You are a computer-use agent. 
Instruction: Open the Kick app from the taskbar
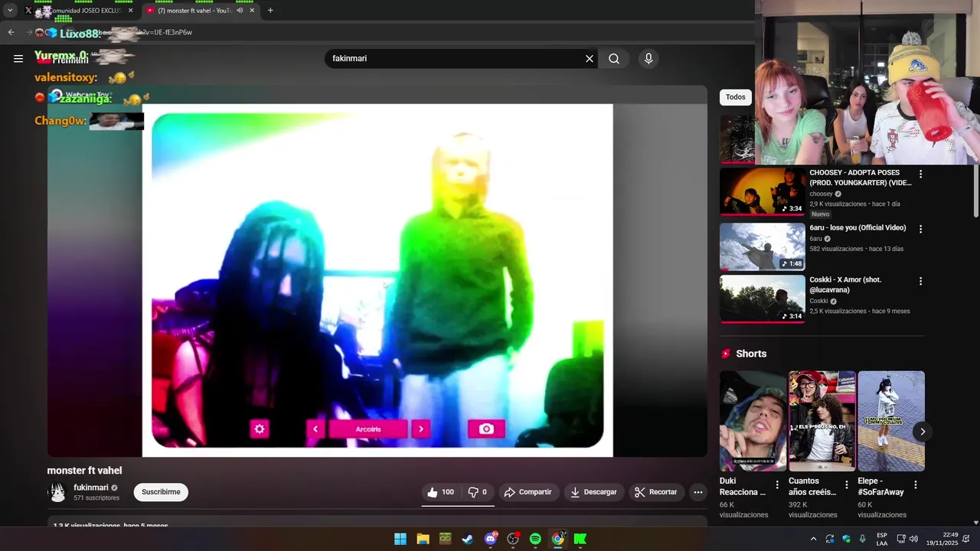coord(580,539)
